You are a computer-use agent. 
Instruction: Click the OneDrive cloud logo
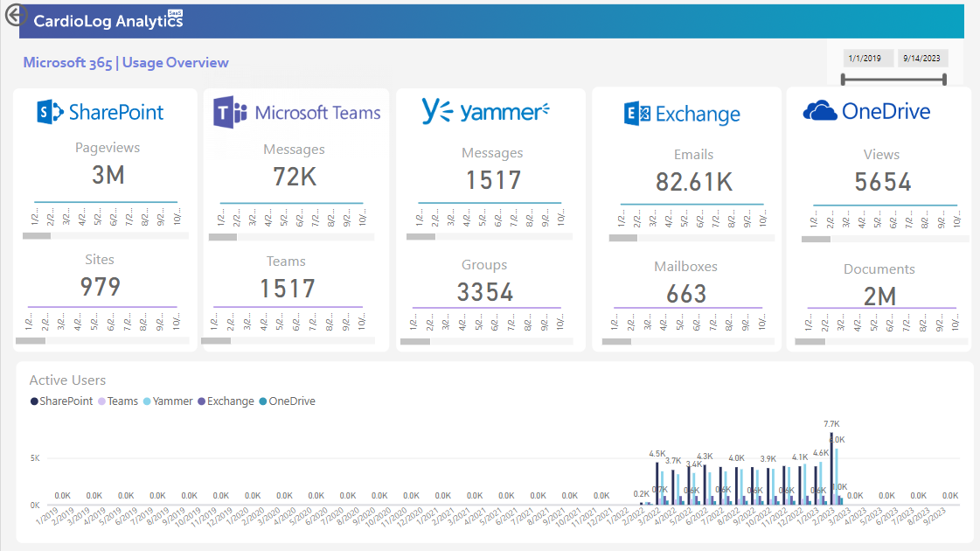819,111
